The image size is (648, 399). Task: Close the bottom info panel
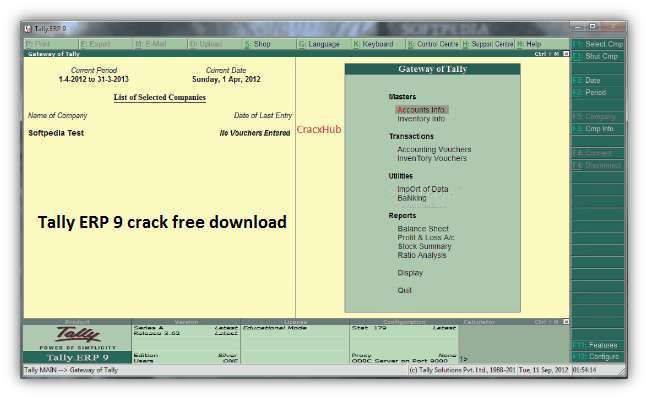click(x=566, y=322)
